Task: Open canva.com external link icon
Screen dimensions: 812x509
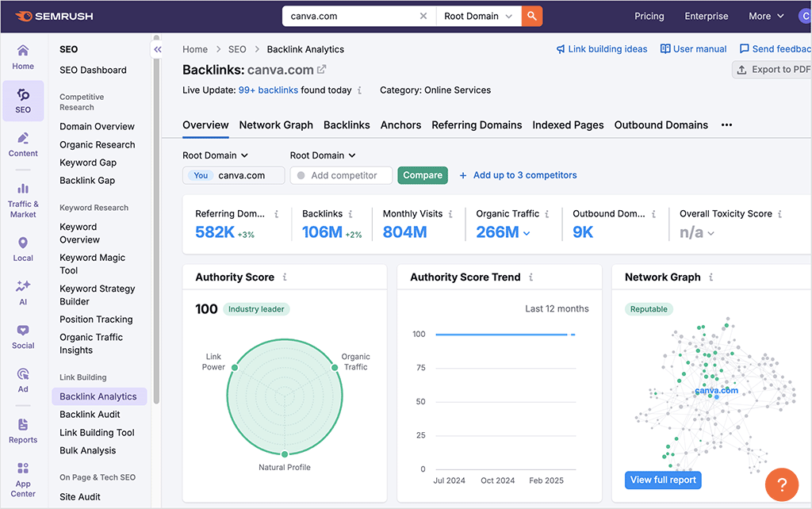Action: pos(322,69)
